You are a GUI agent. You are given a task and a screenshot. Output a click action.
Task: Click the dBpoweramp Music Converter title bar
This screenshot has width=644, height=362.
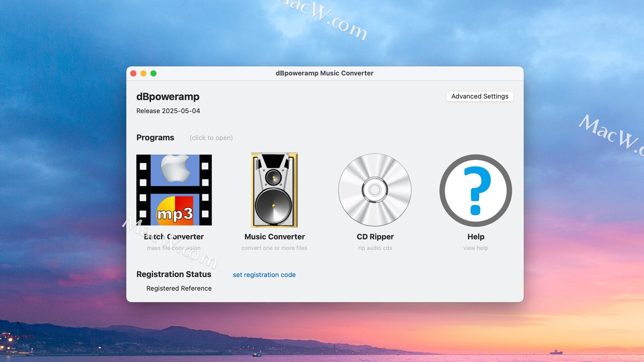pos(324,73)
